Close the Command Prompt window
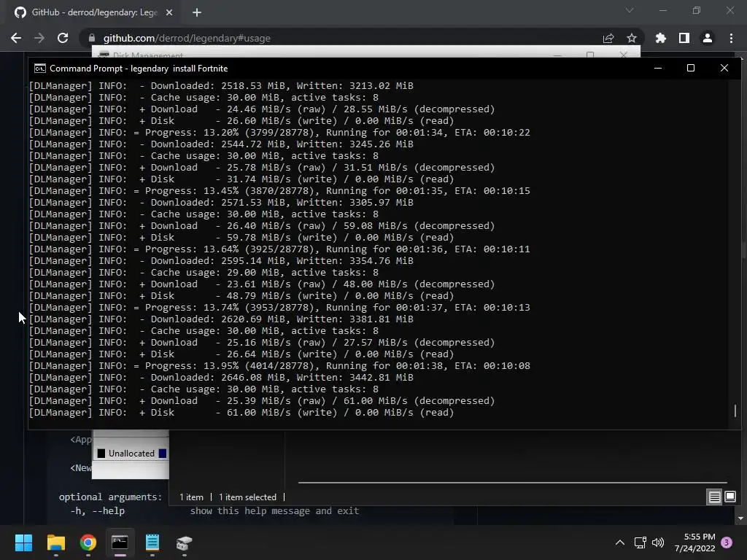The height and width of the screenshot is (560, 747). pos(724,68)
